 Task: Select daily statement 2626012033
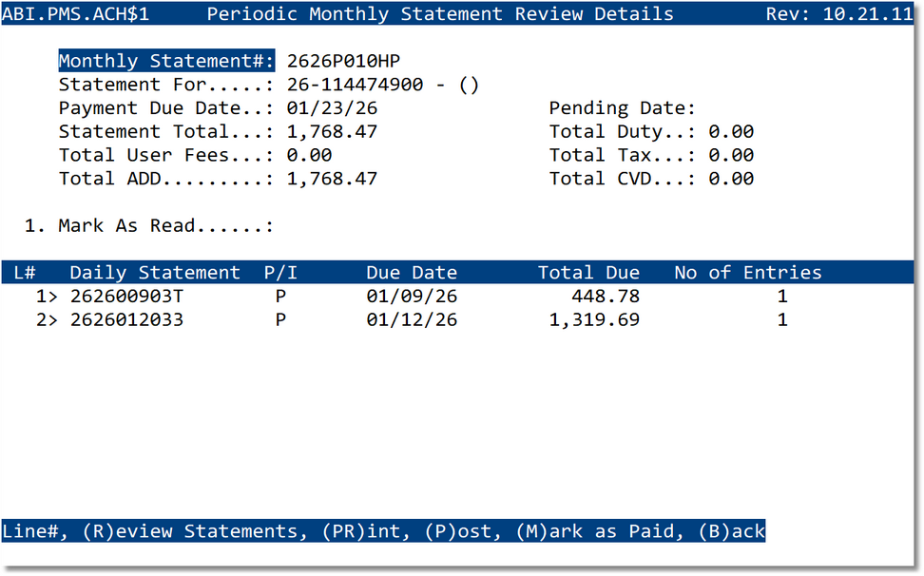tap(126, 319)
